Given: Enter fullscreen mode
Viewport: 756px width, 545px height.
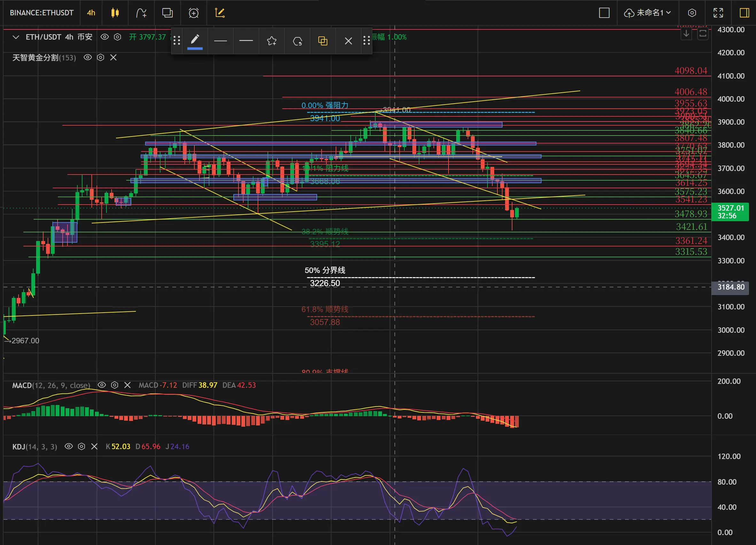Looking at the screenshot, I should click(718, 13).
